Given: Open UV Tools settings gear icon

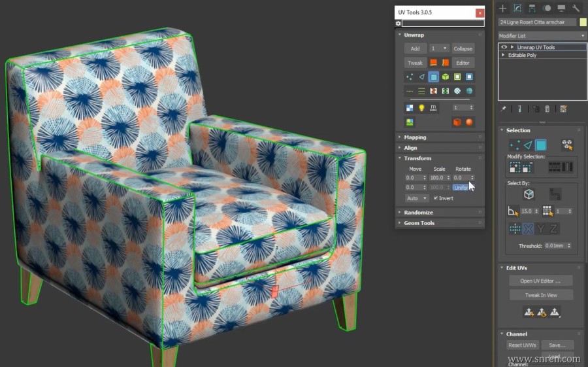Looking at the screenshot, I should click(x=399, y=24).
